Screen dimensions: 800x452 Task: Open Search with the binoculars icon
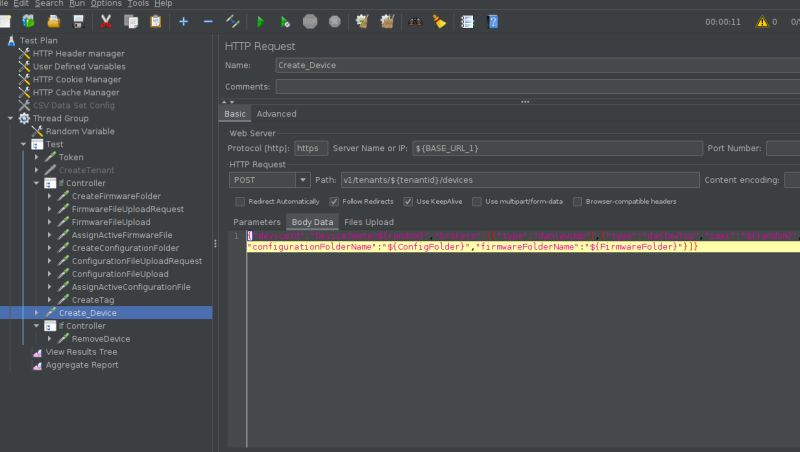(x=415, y=21)
